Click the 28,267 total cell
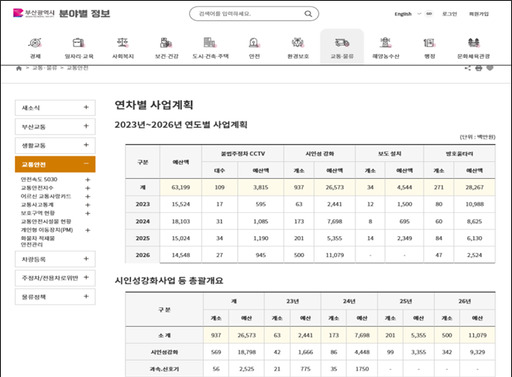The width and height of the screenshot is (512, 377). [x=474, y=187]
